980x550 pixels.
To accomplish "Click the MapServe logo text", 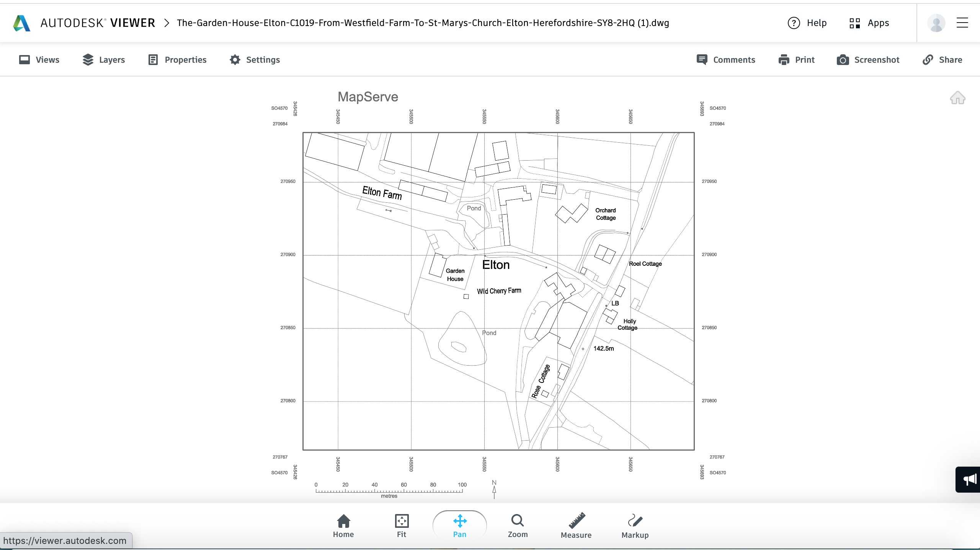I will tap(368, 96).
